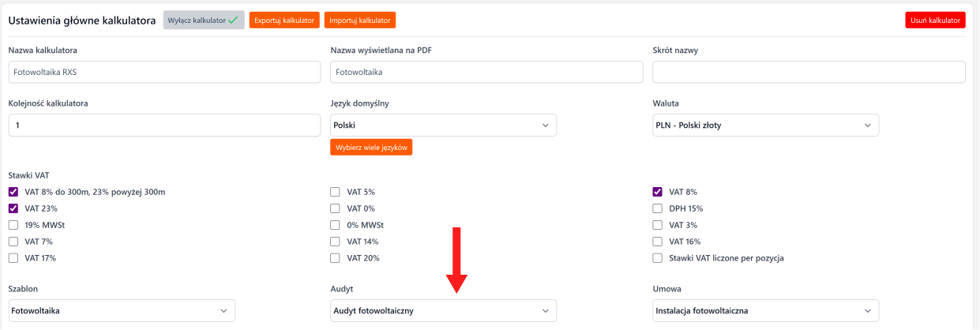Open the Waluta currency dropdown

(x=765, y=126)
